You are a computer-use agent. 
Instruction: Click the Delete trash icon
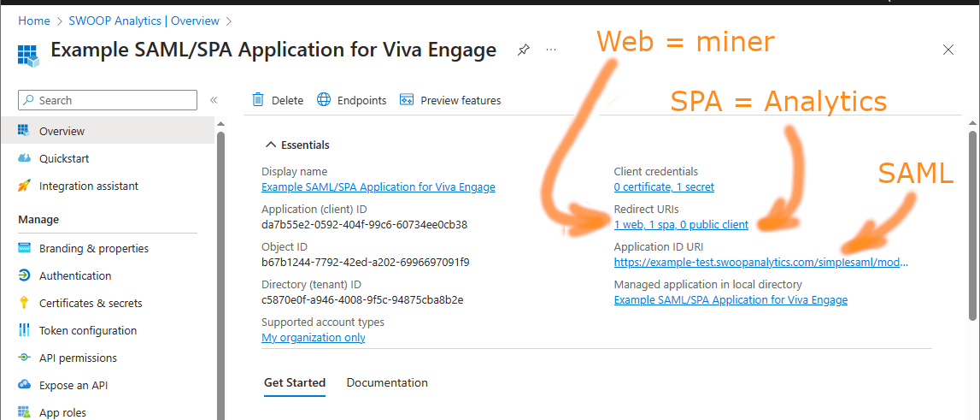[258, 100]
